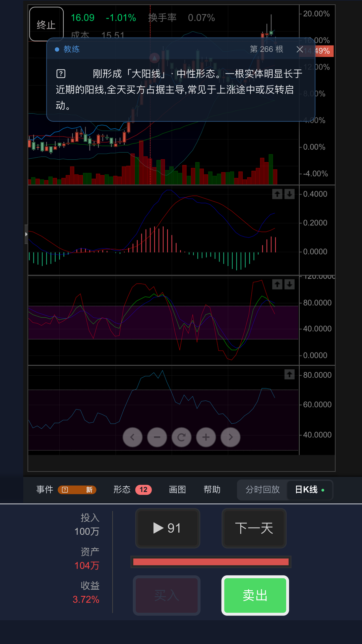Tap the 16.09 current price value

point(82,18)
